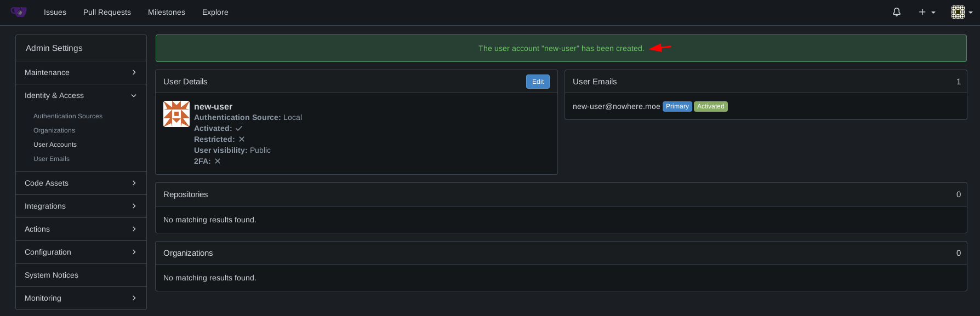Viewport: 980px width, 316px height.
Task: Open the plus create menu
Action: pyautogui.click(x=927, y=12)
